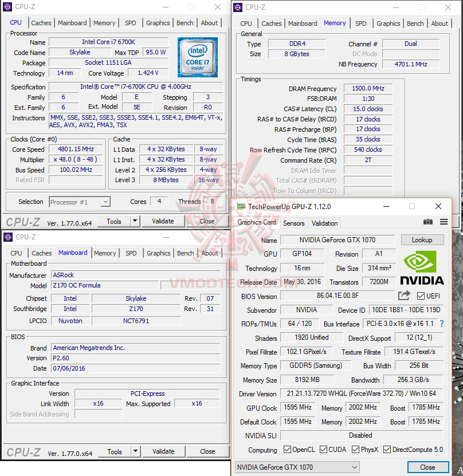Click Lookup button in GPU-Z
The height and width of the screenshot is (476, 463).
pos(422,240)
